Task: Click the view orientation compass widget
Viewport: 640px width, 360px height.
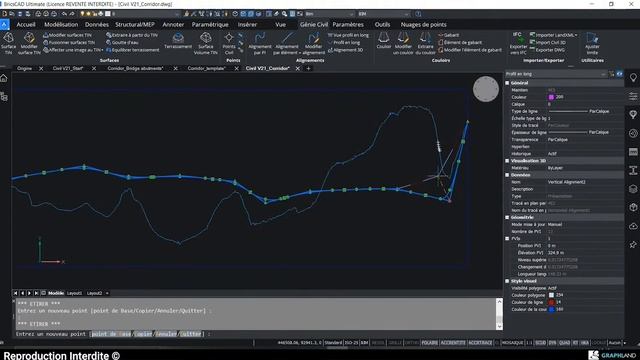Action: (x=486, y=89)
